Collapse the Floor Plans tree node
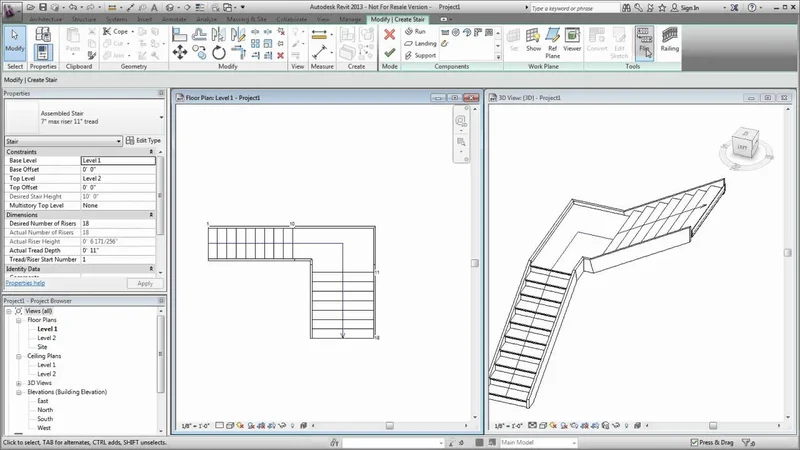Viewport: 800px width, 450px height. pos(18,320)
